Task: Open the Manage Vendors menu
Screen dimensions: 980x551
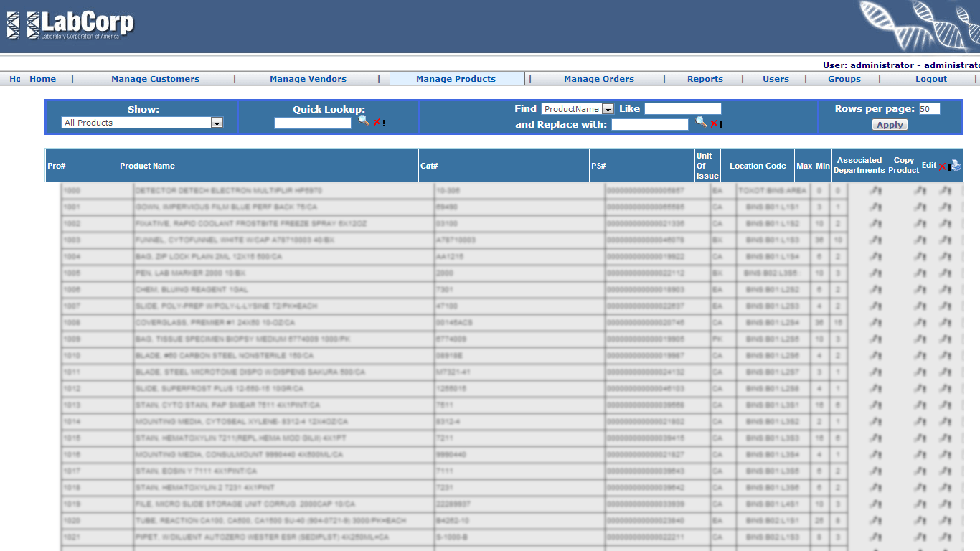Action: coord(308,79)
